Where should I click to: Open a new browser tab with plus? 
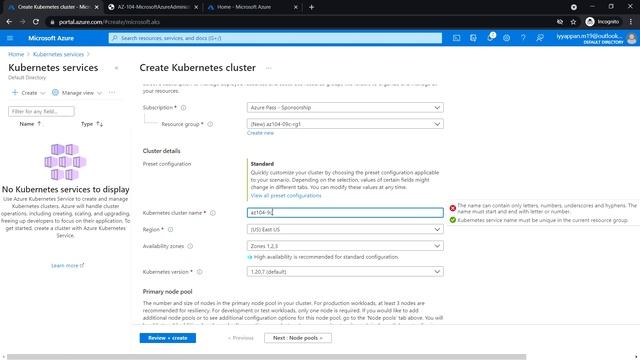(x=311, y=7)
